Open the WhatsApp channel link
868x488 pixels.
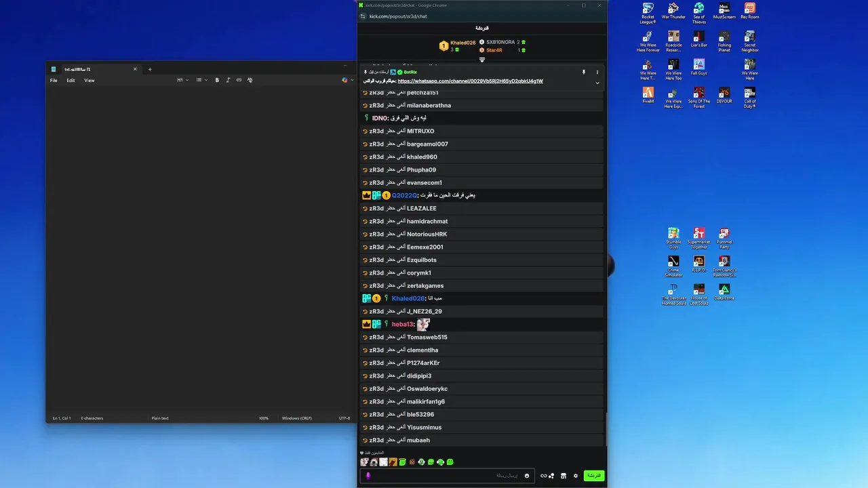470,81
